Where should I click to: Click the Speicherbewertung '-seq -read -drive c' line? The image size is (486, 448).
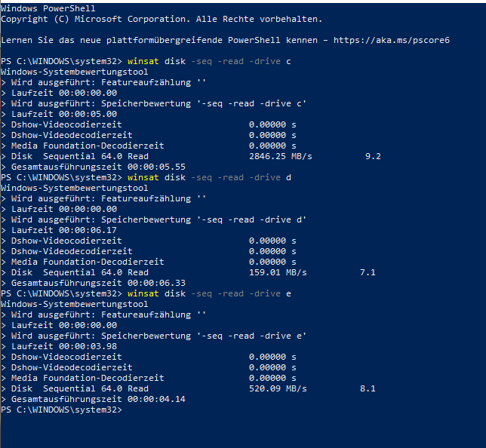(153, 103)
